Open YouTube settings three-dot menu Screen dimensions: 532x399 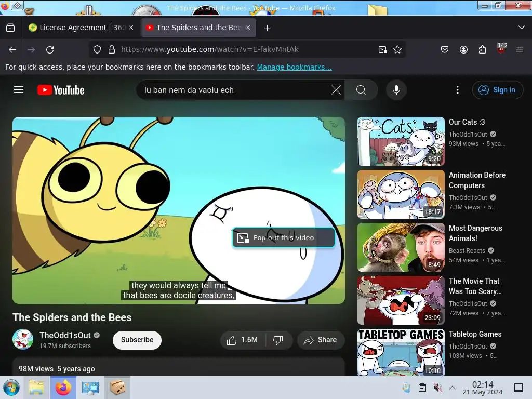tap(458, 90)
